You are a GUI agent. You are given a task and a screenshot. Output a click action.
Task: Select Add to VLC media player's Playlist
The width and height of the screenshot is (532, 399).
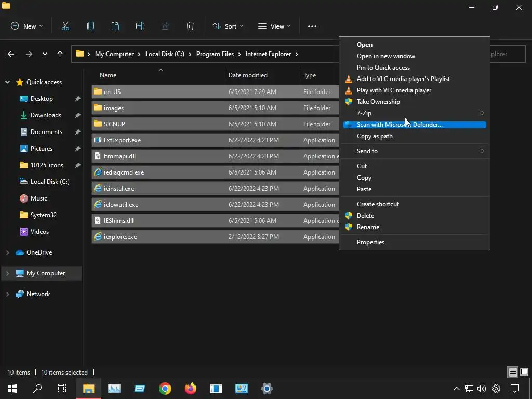pyautogui.click(x=415, y=79)
